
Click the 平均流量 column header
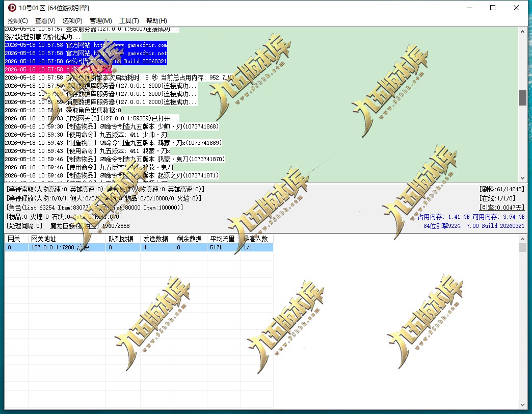pyautogui.click(x=224, y=239)
